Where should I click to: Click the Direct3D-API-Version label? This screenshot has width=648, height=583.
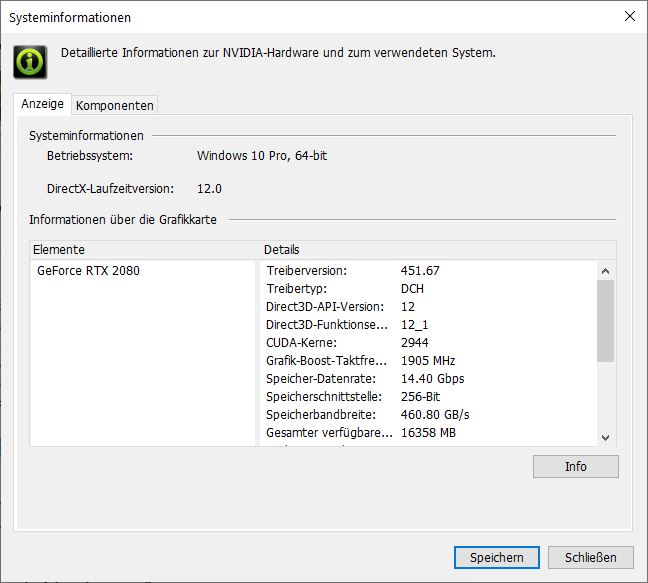[x=325, y=307]
